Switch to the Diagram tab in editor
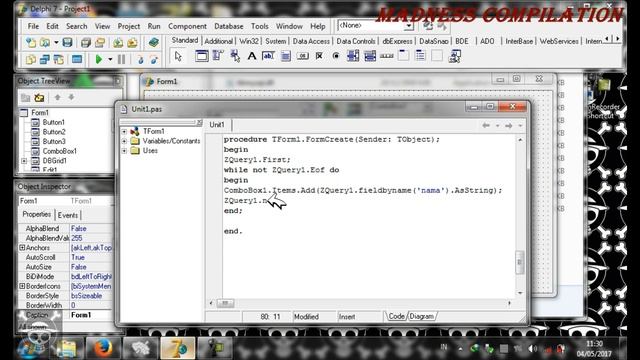The image size is (640, 360). click(x=422, y=316)
